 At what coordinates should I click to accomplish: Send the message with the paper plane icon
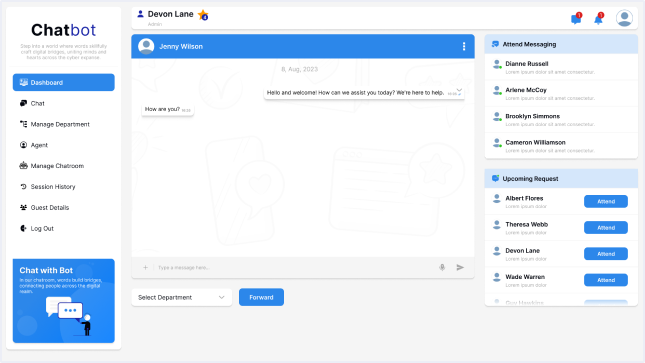460,268
